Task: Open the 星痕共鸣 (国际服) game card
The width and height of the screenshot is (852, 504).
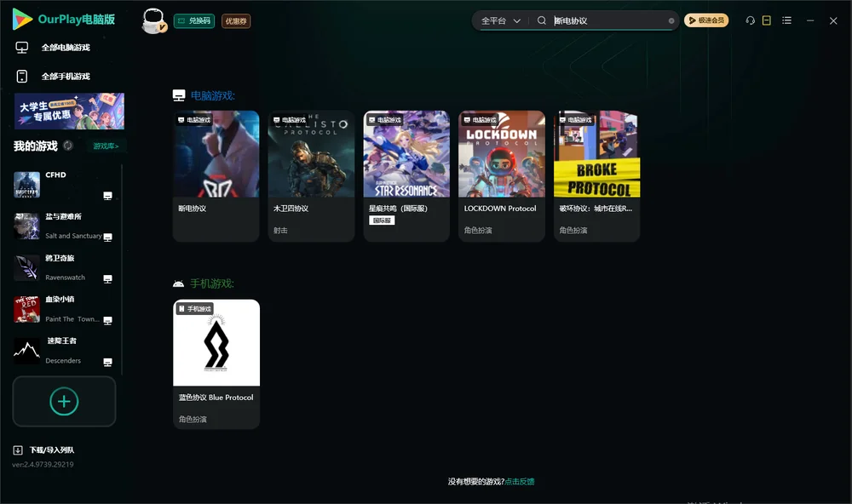Action: (406, 176)
